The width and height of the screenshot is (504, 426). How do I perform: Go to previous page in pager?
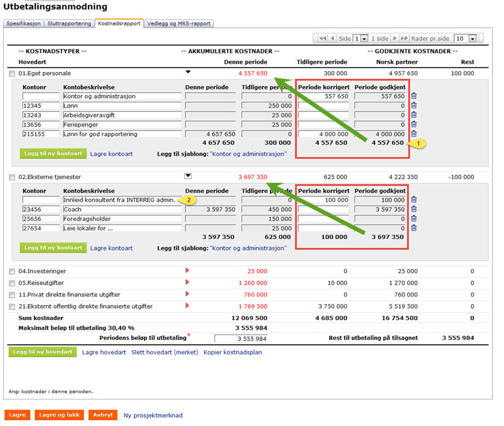(x=332, y=39)
